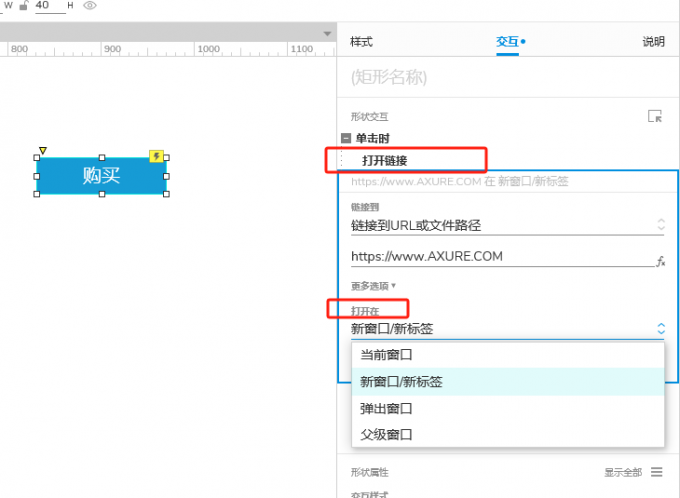Open the 链接到URL或文件路径 dropdown
Image resolution: width=680 pixels, height=498 pixels.
point(507,225)
